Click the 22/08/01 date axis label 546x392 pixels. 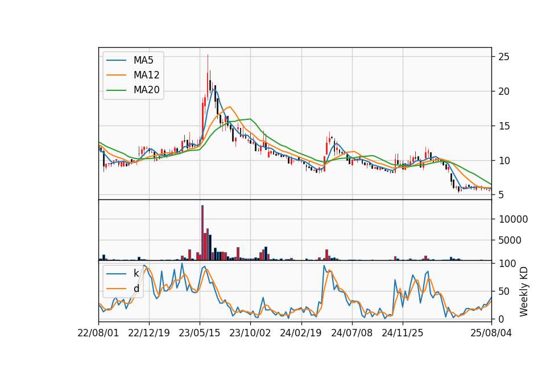coord(98,333)
